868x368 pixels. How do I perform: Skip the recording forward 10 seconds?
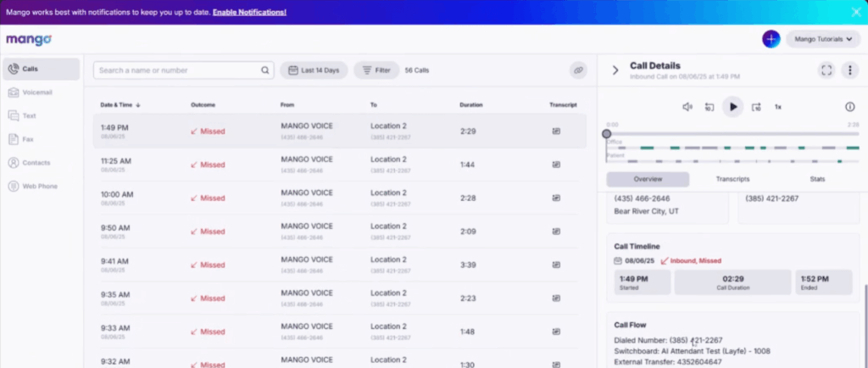coord(756,107)
